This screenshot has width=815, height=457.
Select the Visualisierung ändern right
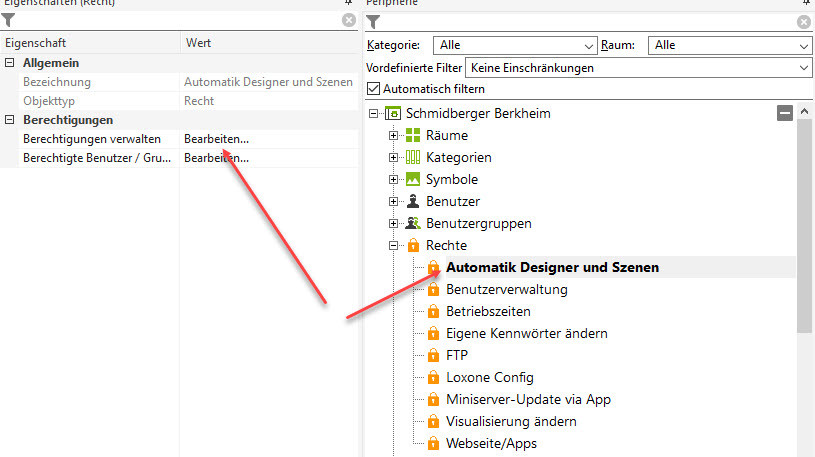(x=511, y=421)
